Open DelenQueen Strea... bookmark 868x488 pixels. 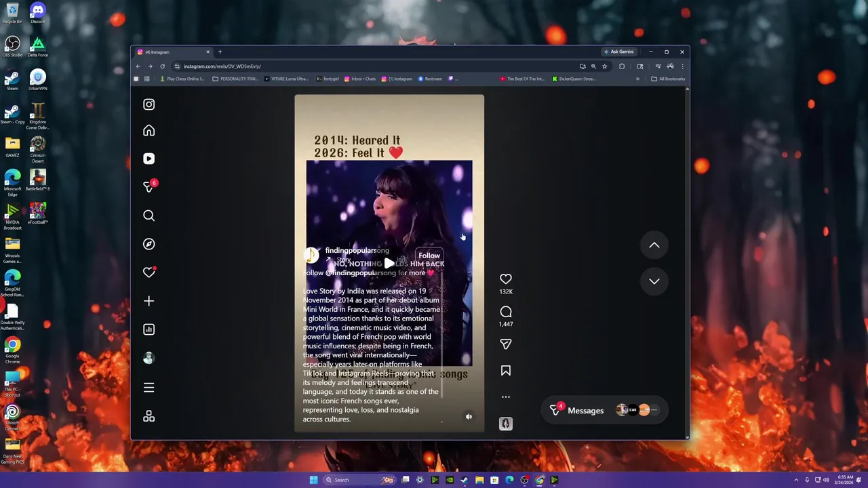pos(574,79)
